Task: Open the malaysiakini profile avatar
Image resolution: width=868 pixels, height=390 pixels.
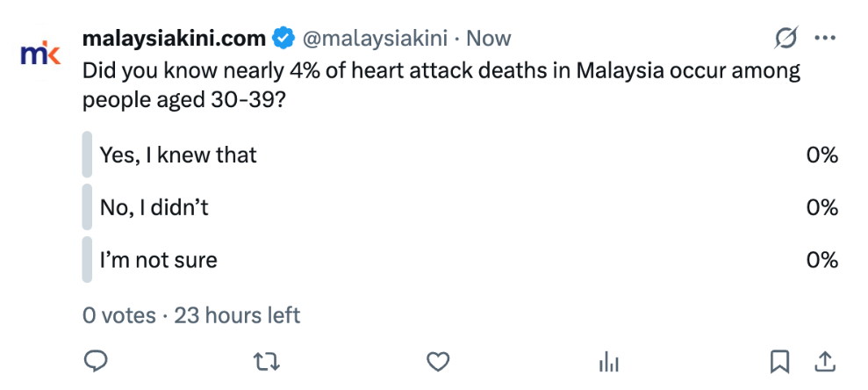Action: [41, 54]
